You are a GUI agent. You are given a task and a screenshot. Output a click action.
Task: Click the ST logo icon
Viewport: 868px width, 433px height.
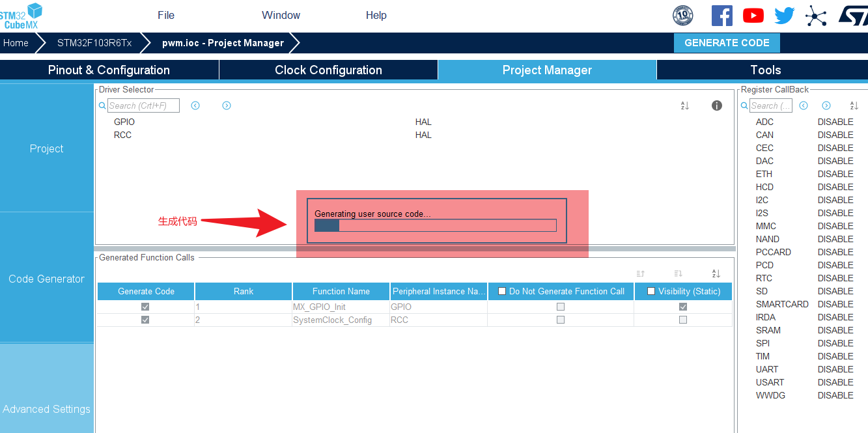click(x=852, y=16)
